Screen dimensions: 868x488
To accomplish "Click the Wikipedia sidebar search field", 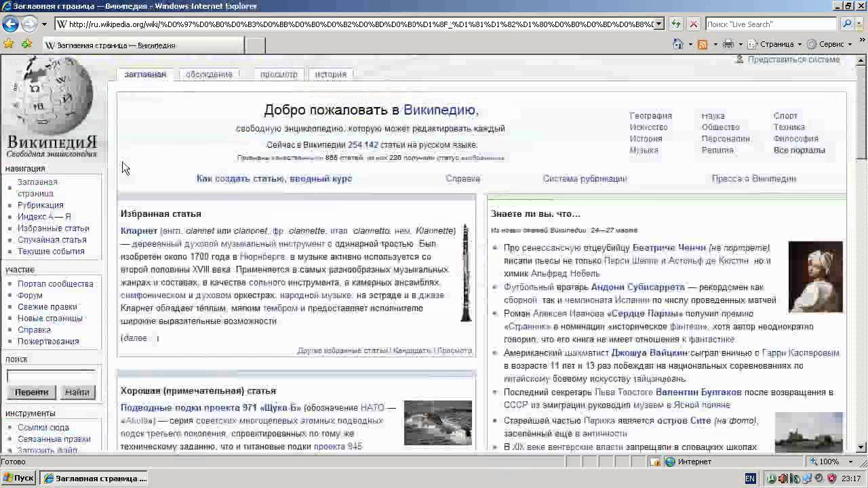I will (x=51, y=375).
